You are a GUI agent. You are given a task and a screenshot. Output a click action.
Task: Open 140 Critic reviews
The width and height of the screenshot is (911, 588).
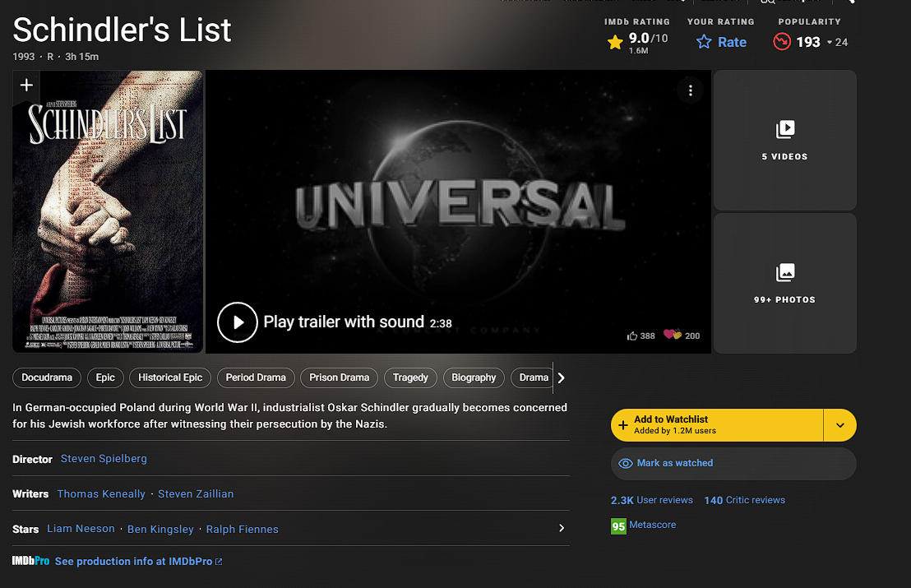coord(744,500)
